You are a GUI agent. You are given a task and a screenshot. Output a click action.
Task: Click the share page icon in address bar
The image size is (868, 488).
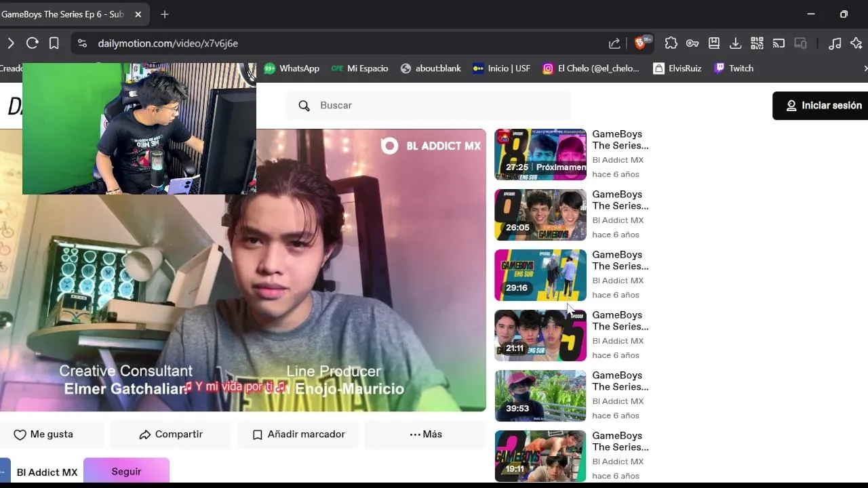[614, 43]
